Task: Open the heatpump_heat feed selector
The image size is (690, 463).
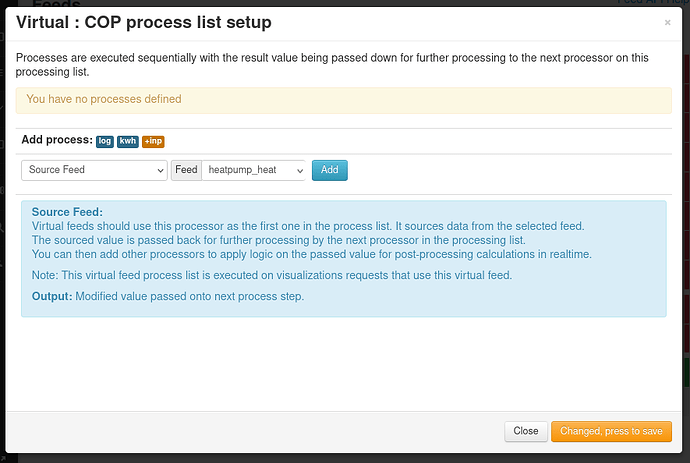Action: pyautogui.click(x=254, y=170)
